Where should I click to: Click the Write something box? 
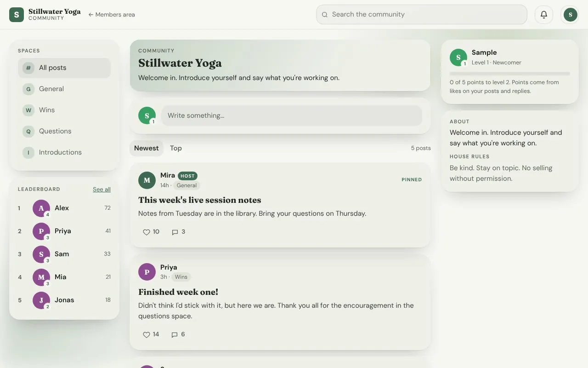pyautogui.click(x=291, y=115)
